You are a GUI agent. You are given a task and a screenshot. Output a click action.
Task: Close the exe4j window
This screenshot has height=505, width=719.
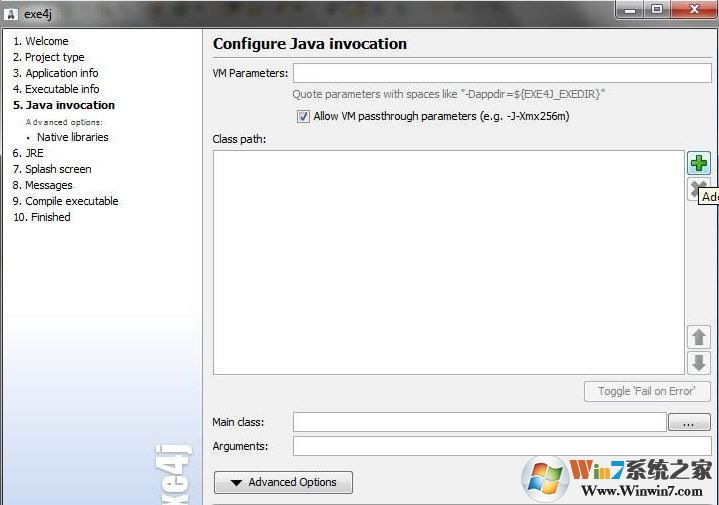693,9
